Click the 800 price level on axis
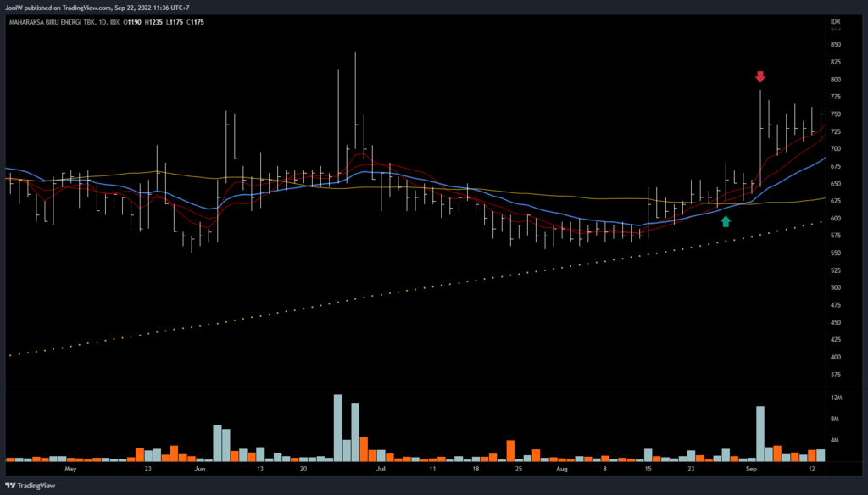The height and width of the screenshot is (495, 868). tap(836, 80)
